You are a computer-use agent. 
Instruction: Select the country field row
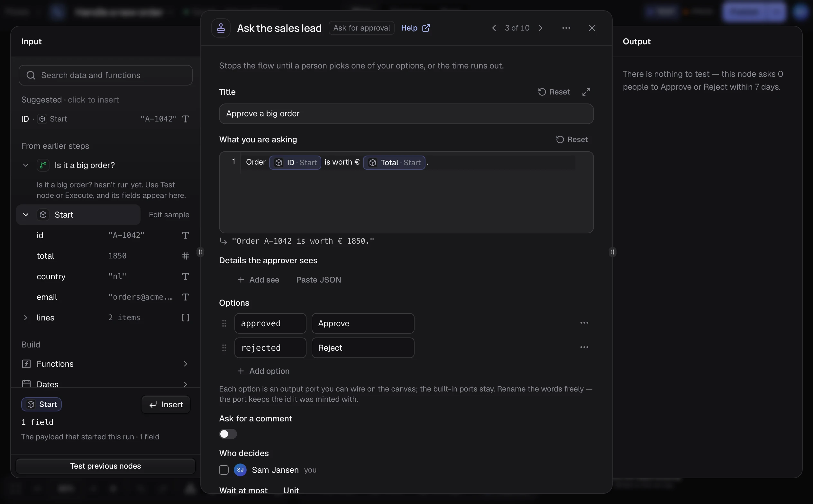pos(105,276)
